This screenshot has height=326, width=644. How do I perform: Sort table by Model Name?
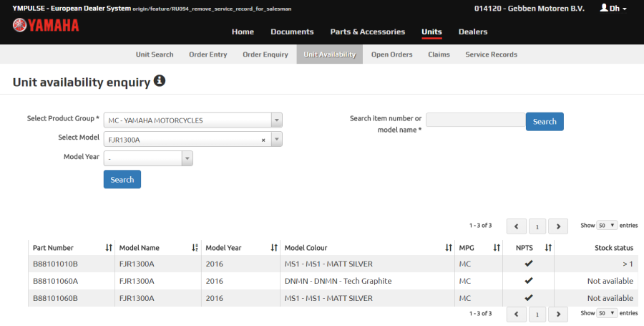[x=195, y=247]
